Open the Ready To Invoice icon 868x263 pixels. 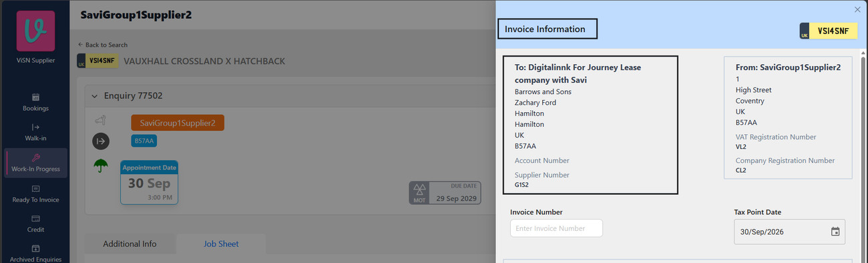35,188
